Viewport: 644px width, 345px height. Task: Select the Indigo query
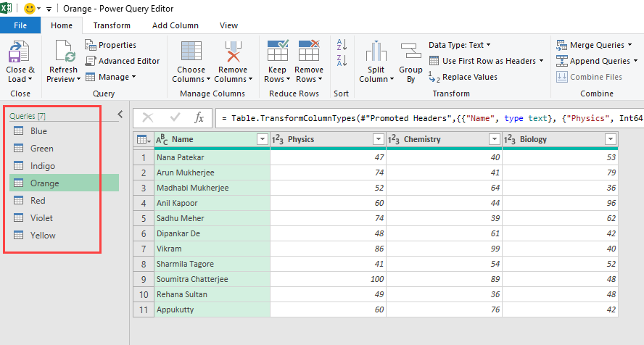(64, 166)
